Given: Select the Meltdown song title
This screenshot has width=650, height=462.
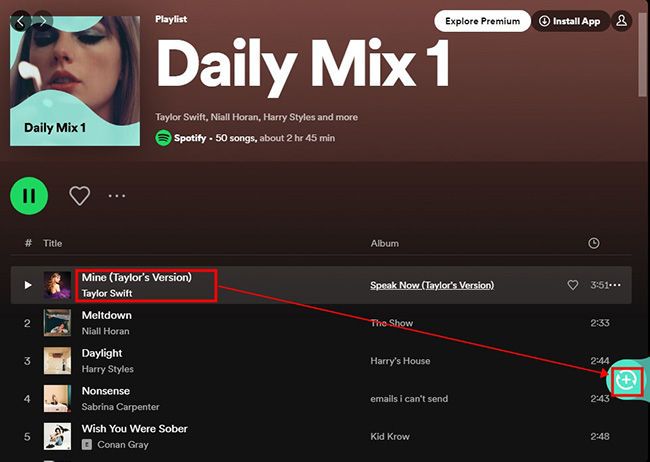Looking at the screenshot, I should click(107, 315).
